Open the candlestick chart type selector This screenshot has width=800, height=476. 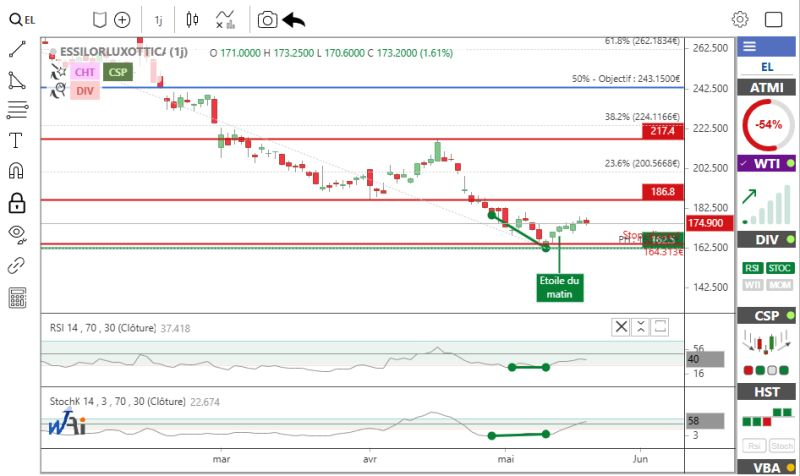(x=192, y=20)
